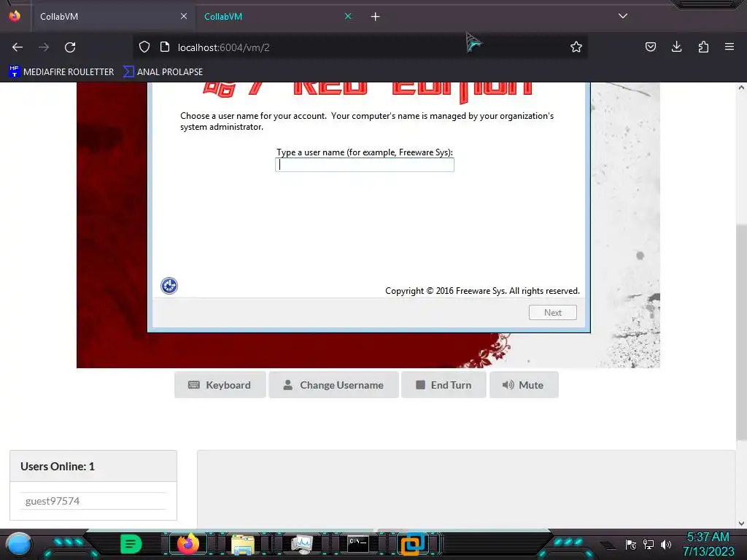Click the network tray icon
The width and height of the screenshot is (747, 560).
pos(649,544)
